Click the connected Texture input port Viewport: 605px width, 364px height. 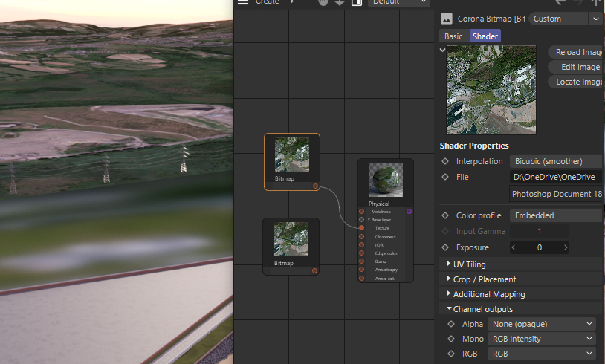pos(361,228)
